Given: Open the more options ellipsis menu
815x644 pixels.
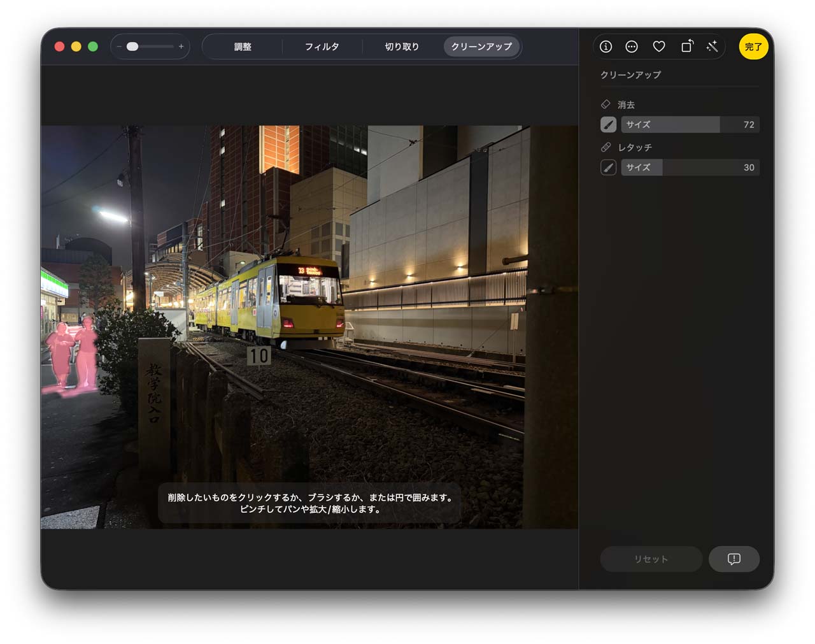Looking at the screenshot, I should pyautogui.click(x=632, y=47).
